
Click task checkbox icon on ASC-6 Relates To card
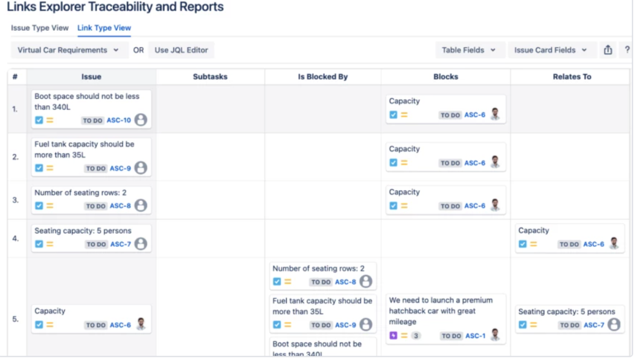click(x=522, y=244)
